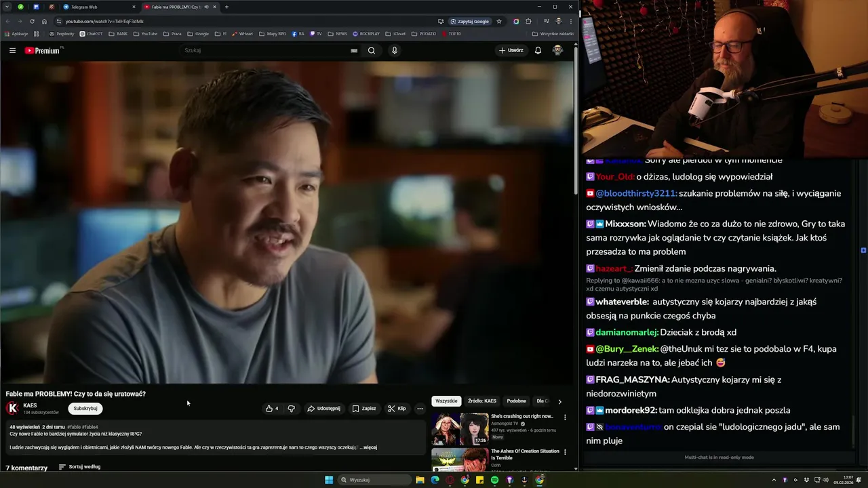The width and height of the screenshot is (868, 488).
Task: Open Chrome three-dot menu
Action: 570,21
